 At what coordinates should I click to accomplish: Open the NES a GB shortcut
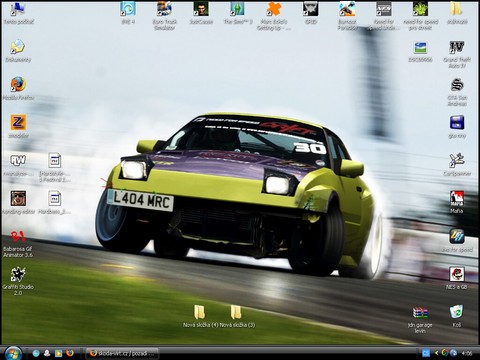(x=457, y=274)
